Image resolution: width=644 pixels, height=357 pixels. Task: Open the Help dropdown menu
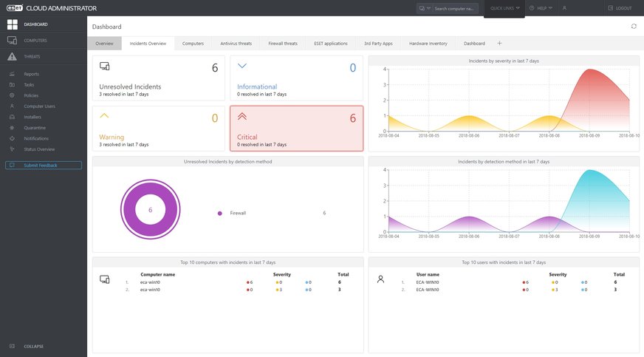coord(541,8)
